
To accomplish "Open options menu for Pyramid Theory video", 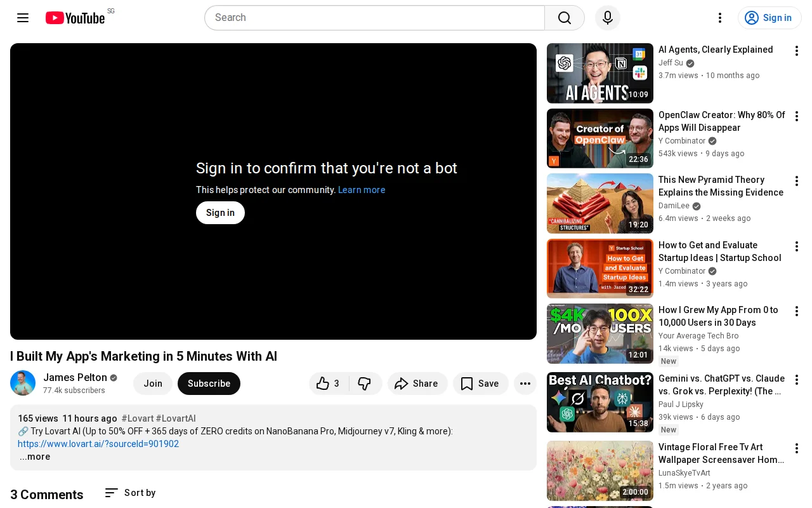I will click(797, 181).
